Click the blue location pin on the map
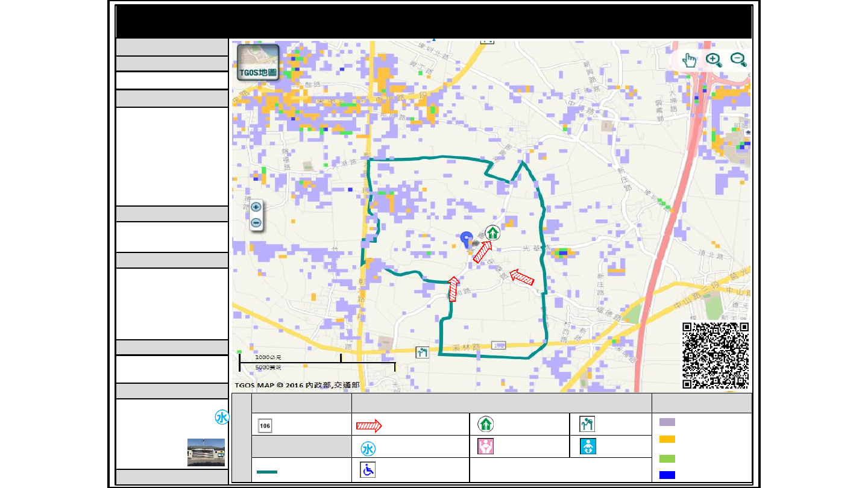The height and width of the screenshot is (488, 868). [x=466, y=239]
